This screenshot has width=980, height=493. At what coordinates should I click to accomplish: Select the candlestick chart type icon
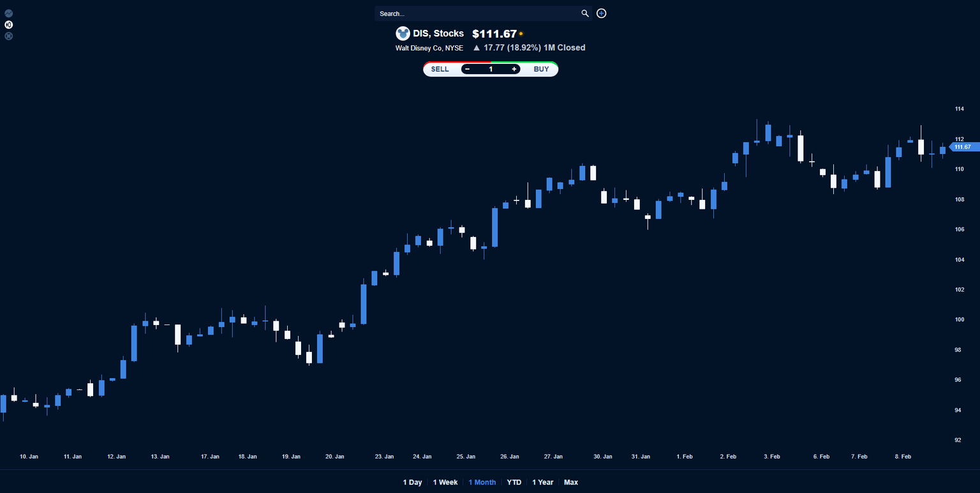tap(9, 25)
